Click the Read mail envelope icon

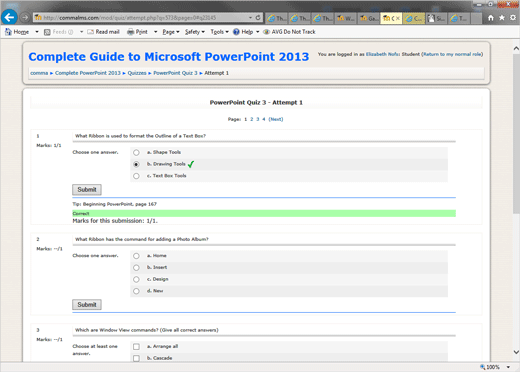[90, 32]
